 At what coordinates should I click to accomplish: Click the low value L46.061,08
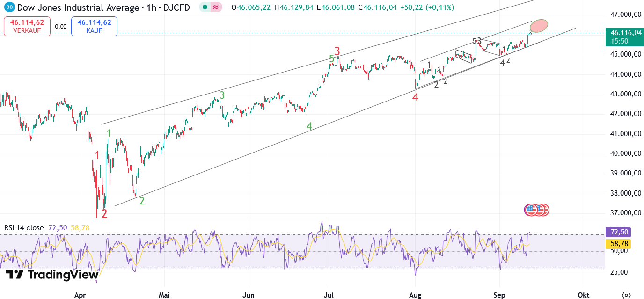[x=335, y=7]
